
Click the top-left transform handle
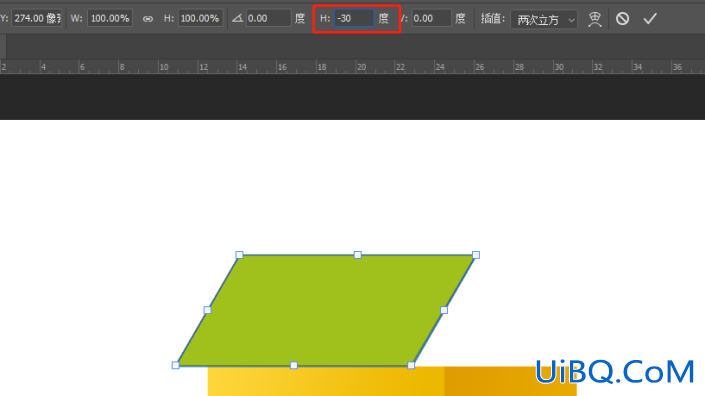(239, 255)
